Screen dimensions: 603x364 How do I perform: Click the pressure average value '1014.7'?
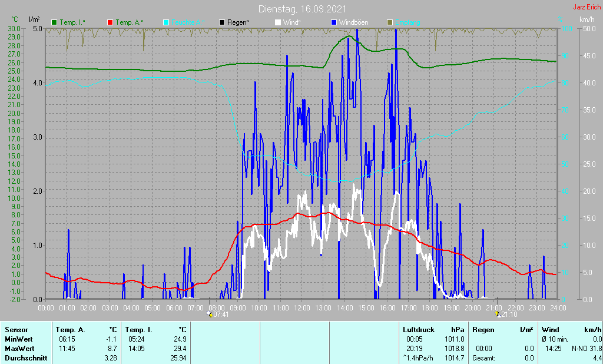455,358
